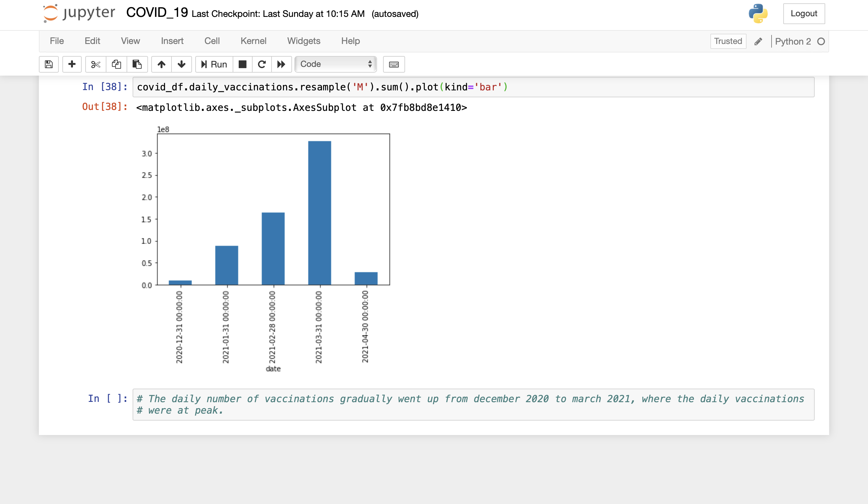Interrupt the kernel with stop icon
The image size is (868, 504).
[243, 64]
